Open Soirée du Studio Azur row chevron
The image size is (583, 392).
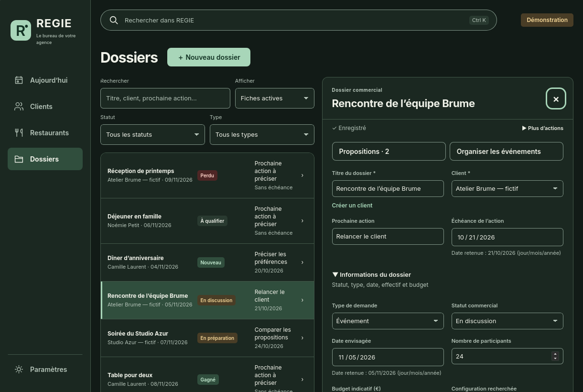[x=302, y=338]
